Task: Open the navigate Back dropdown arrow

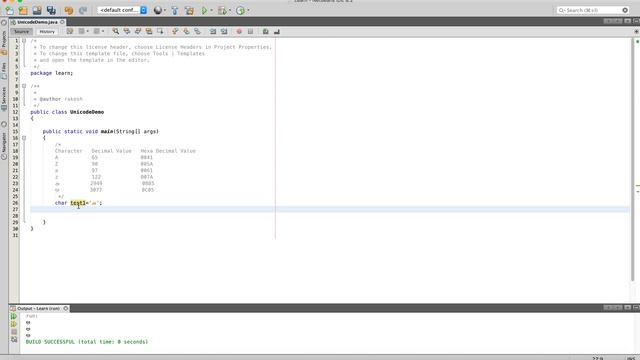Action: pos(88,31)
